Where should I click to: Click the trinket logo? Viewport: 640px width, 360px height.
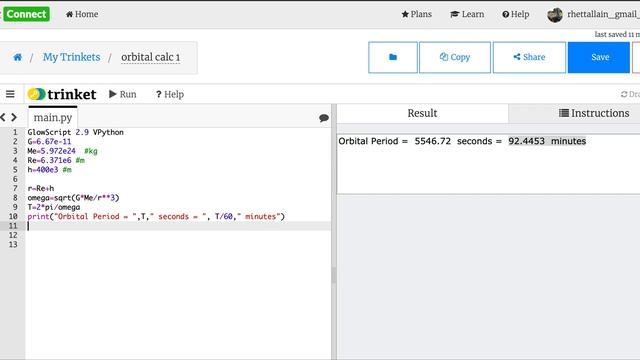pos(62,94)
